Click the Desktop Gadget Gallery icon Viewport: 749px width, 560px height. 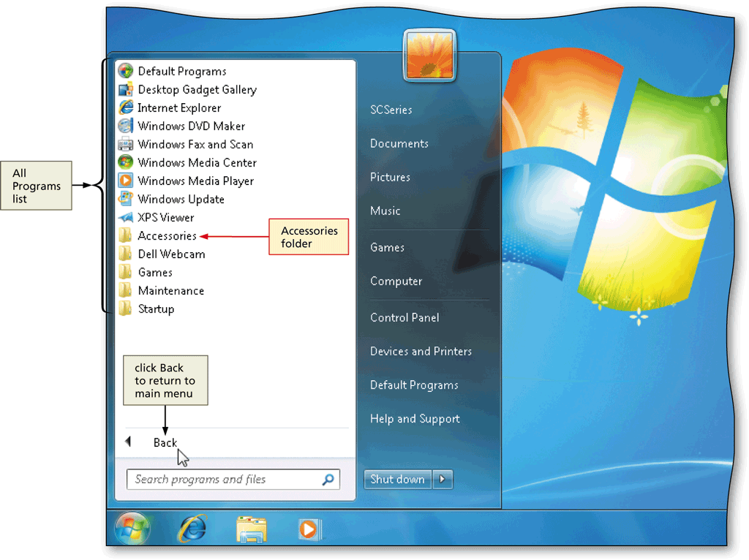[126, 89]
